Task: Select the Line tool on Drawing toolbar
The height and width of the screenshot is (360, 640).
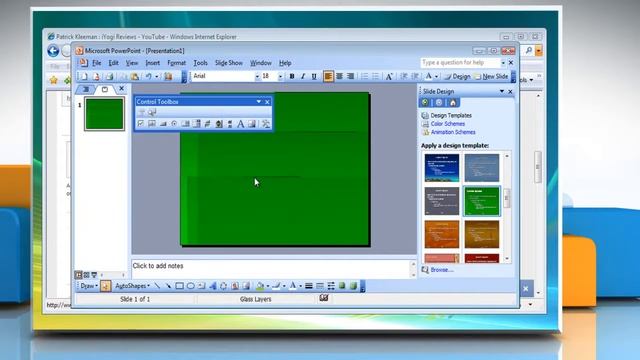Action: pos(157,286)
